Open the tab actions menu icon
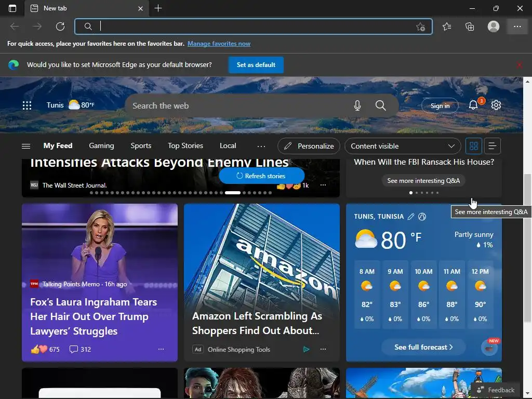Screen dimensions: 532x399 (12, 8)
